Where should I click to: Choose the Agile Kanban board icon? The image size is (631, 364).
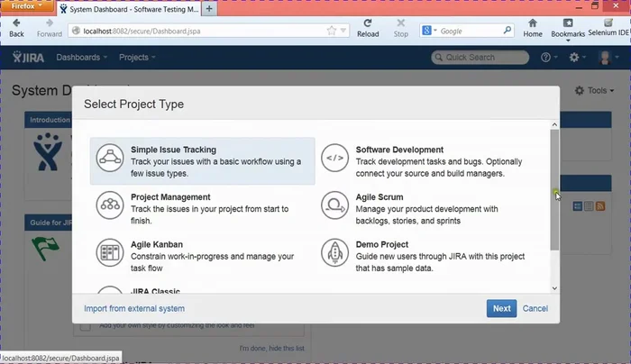pyautogui.click(x=111, y=251)
